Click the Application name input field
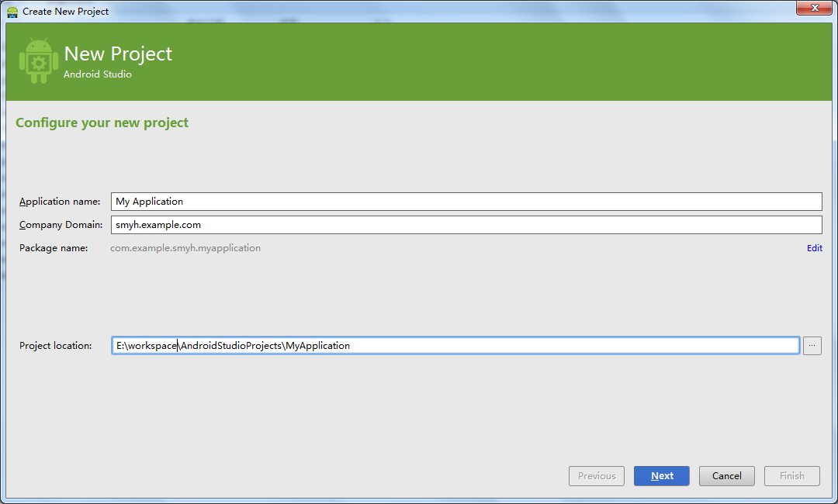838x504 pixels. click(466, 202)
